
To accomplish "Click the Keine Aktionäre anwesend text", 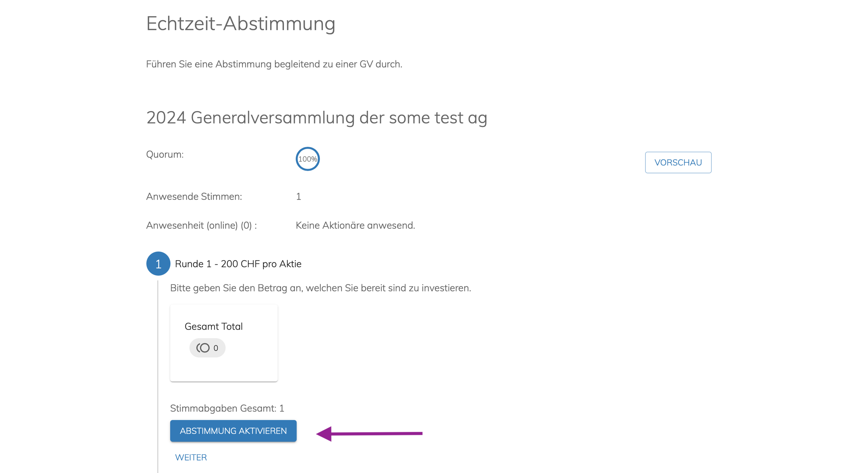I will pos(355,225).
